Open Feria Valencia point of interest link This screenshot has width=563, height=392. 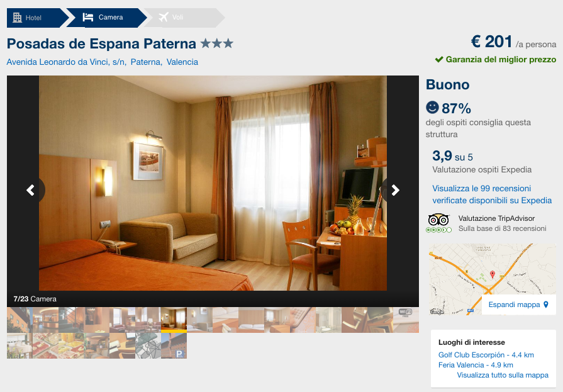click(x=476, y=365)
